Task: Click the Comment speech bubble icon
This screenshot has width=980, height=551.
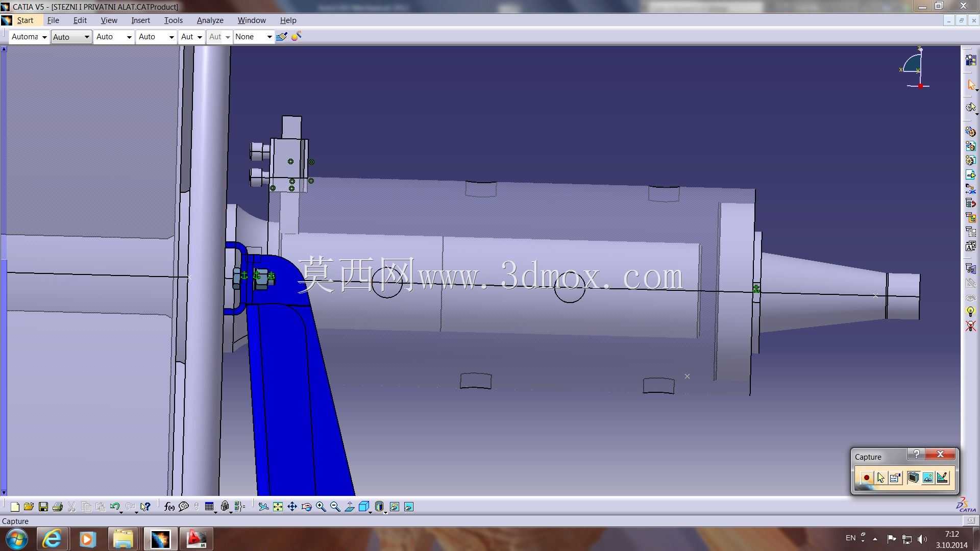Action: (184, 507)
